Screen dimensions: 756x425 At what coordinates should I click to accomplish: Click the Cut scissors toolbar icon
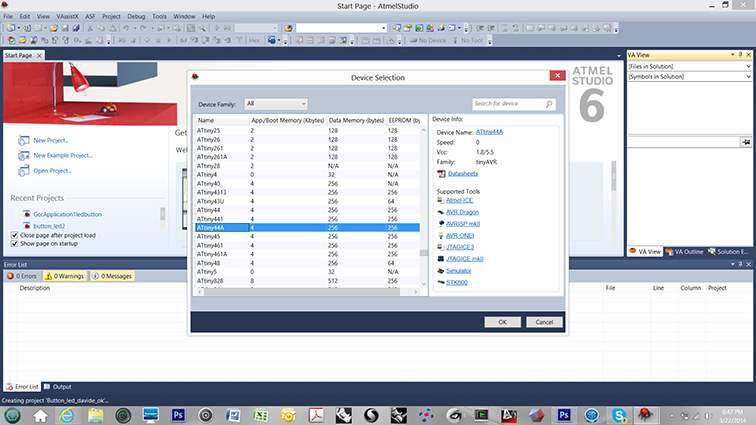click(90, 28)
